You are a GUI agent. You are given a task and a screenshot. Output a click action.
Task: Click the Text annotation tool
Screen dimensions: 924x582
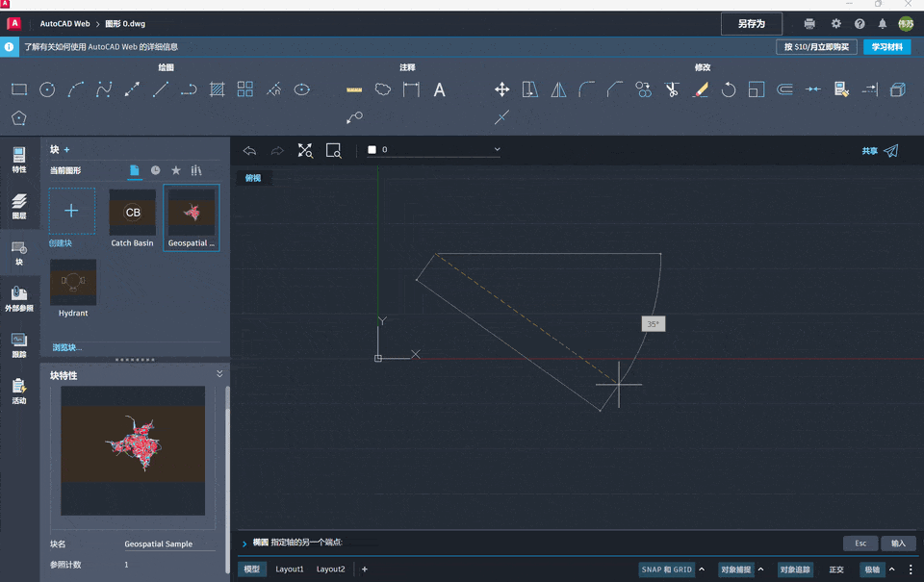[x=439, y=89]
